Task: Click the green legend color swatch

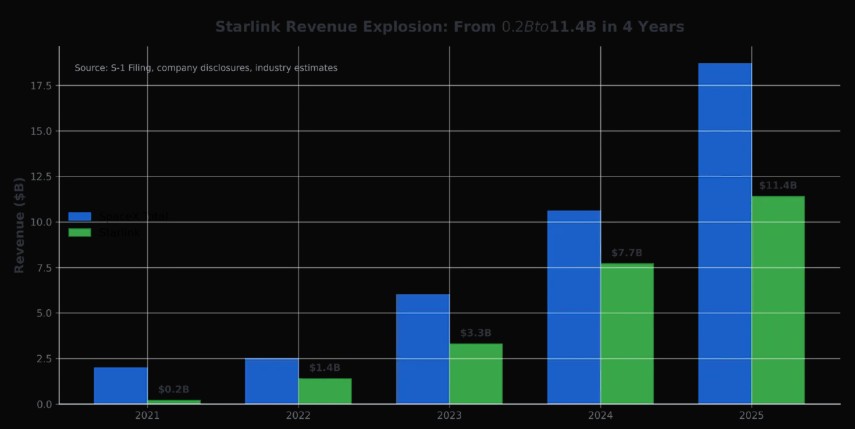Action: [x=80, y=233]
